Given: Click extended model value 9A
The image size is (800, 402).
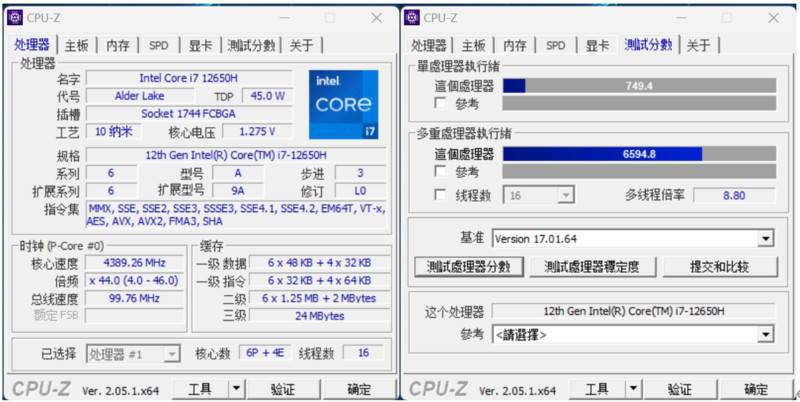Looking at the screenshot, I should [x=238, y=190].
